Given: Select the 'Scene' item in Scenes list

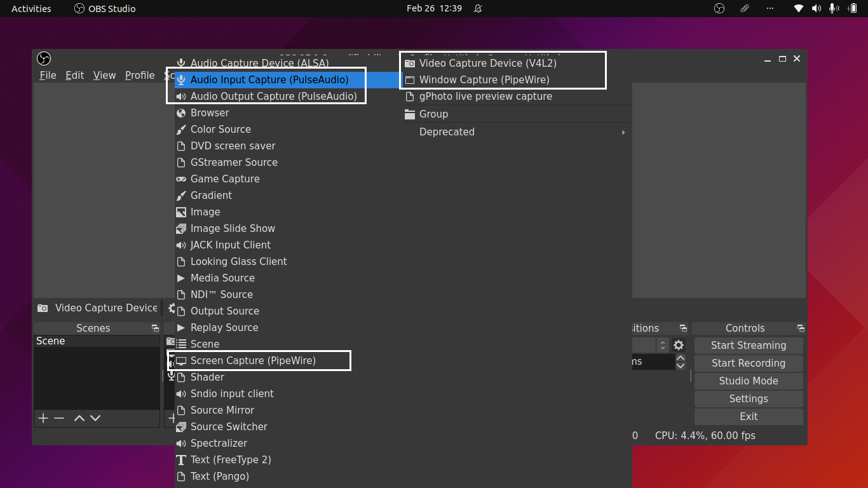Looking at the screenshot, I should point(97,341).
